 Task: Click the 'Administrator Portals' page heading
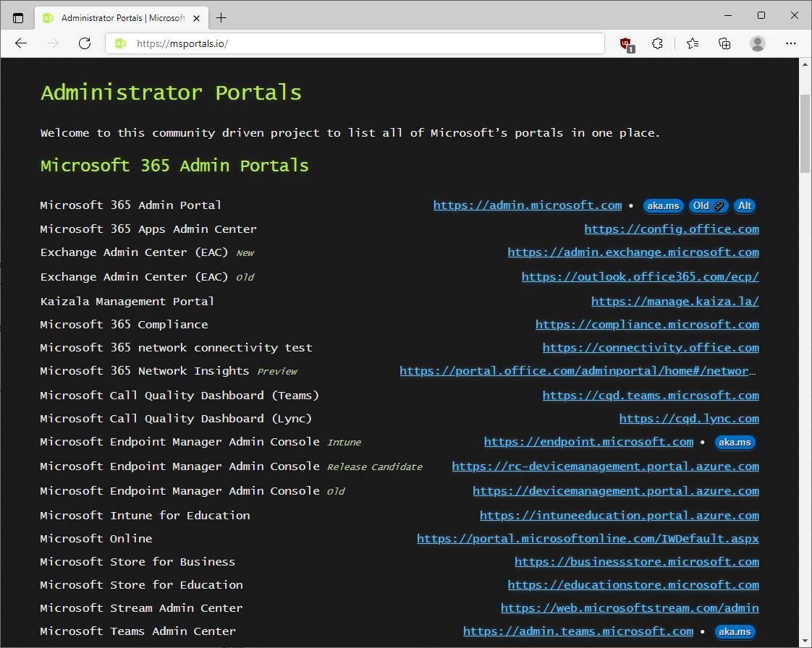point(171,93)
